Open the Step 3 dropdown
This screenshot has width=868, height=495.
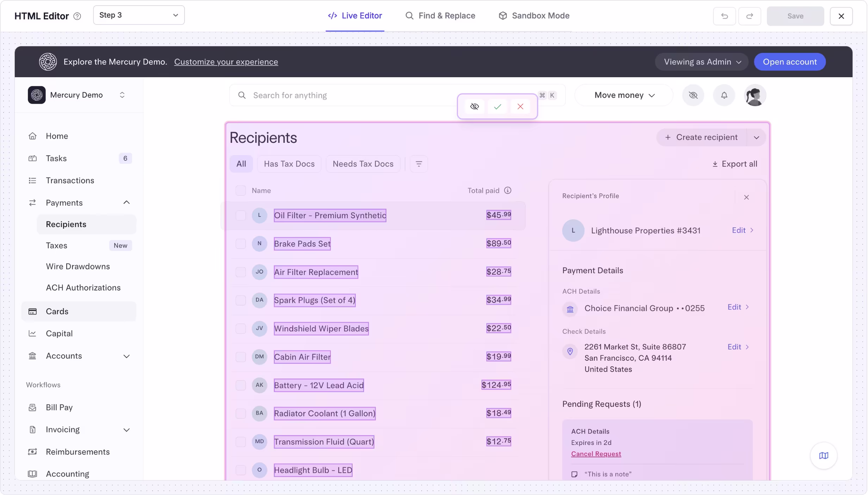[x=139, y=15]
